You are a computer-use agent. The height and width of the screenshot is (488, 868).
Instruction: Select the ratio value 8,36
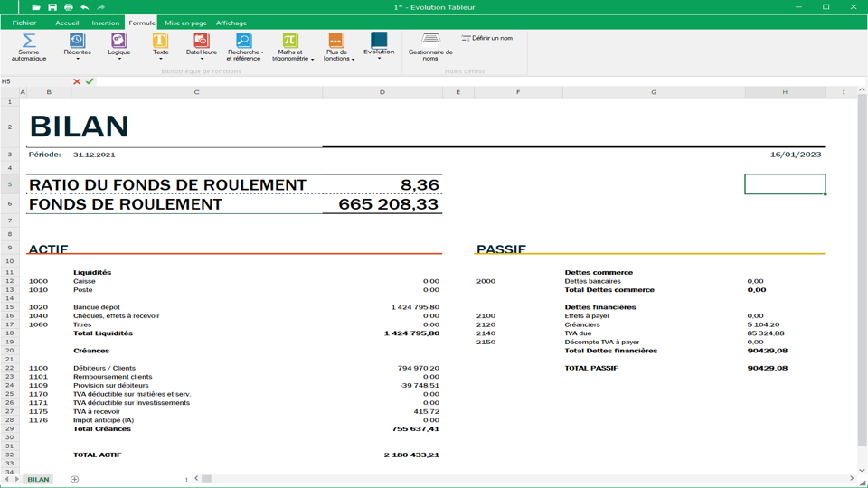(420, 184)
